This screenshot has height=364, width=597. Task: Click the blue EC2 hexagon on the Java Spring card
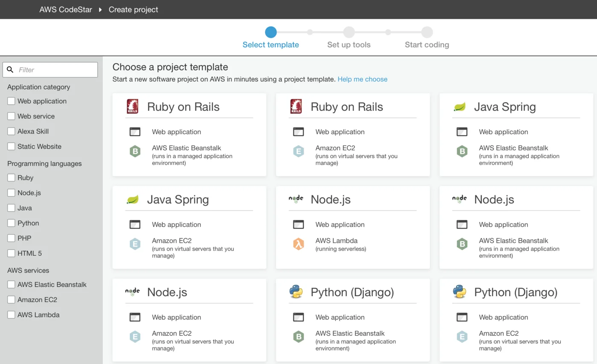(135, 244)
